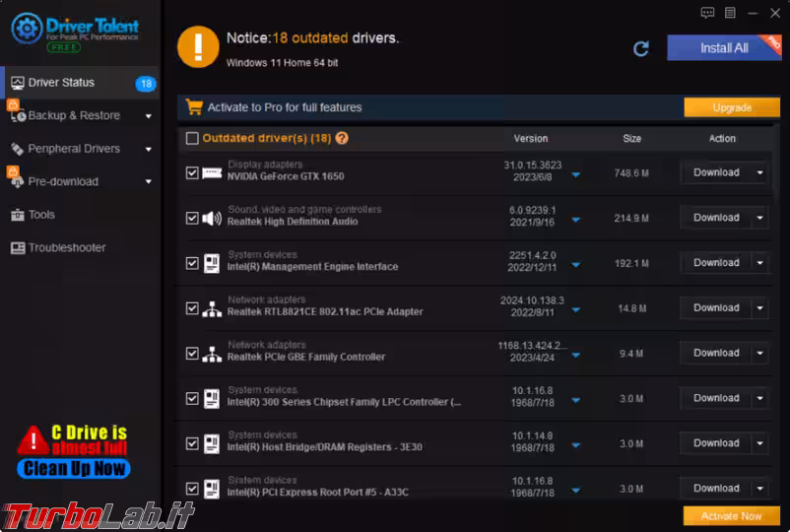Click the Driver Talent gear logo

tap(27, 29)
